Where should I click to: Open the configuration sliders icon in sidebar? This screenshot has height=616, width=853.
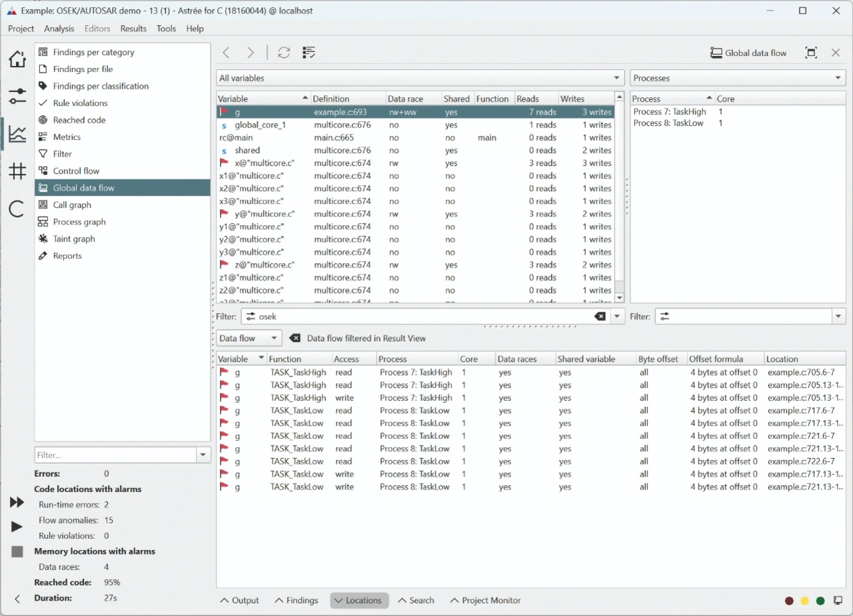[17, 96]
